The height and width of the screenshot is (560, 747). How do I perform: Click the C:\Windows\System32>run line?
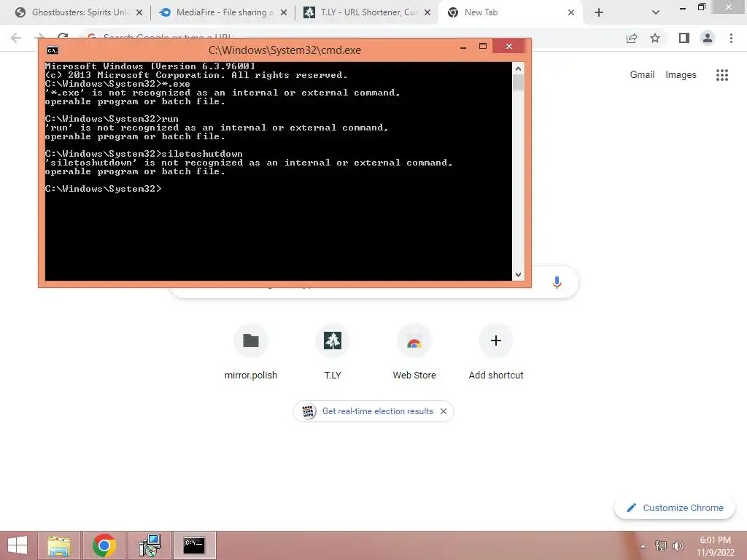tap(112, 119)
